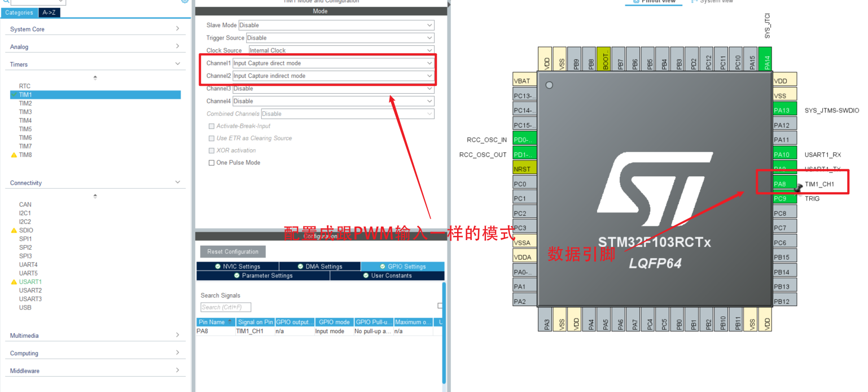Select I2C1 in the Connectivity list

25,214
